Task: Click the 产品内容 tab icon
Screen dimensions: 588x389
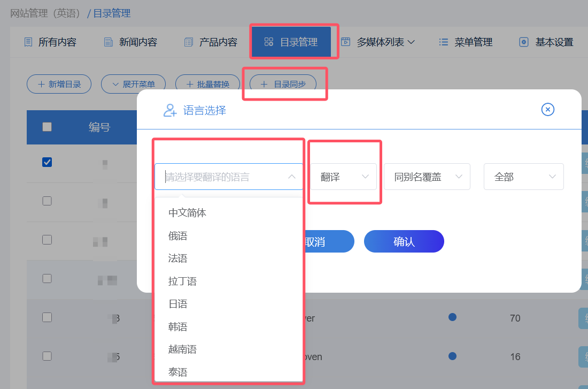Action: point(188,42)
